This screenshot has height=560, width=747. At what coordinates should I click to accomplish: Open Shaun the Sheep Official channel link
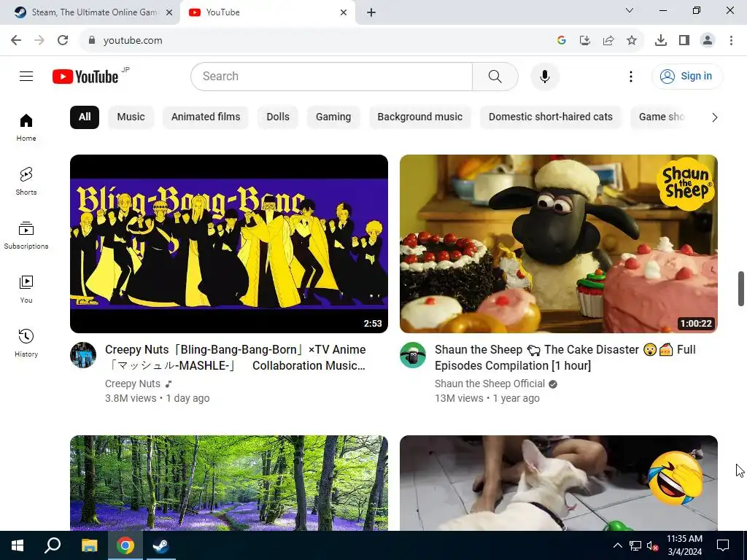pyautogui.click(x=489, y=384)
